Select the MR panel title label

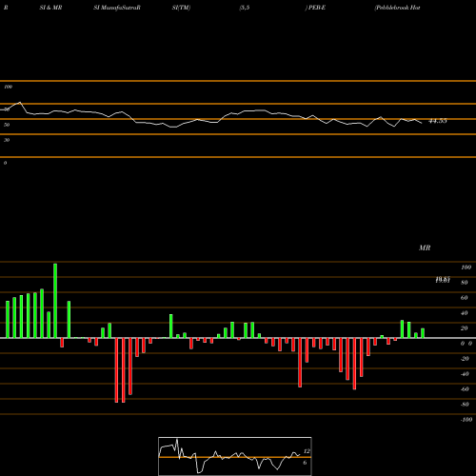click(x=425, y=248)
